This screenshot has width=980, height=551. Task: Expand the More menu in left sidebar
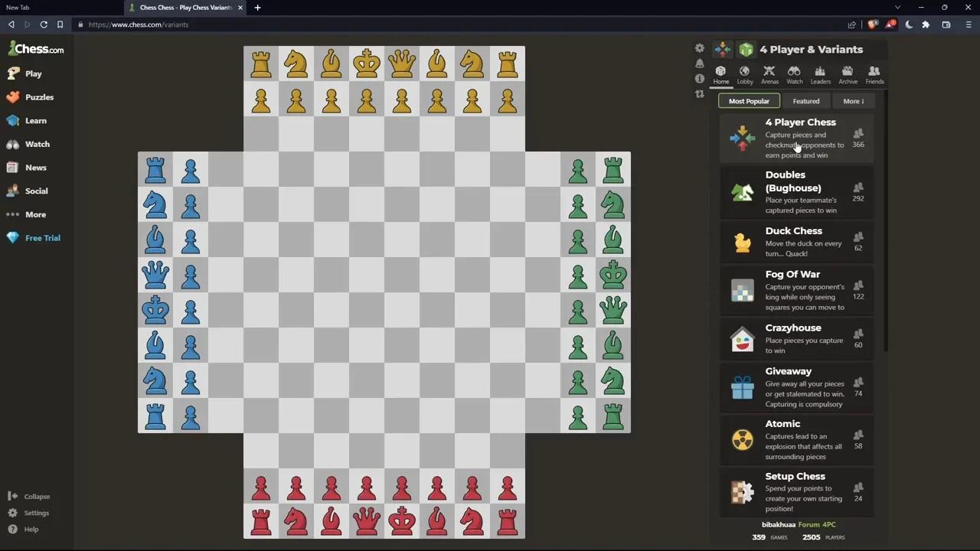pyautogui.click(x=26, y=214)
